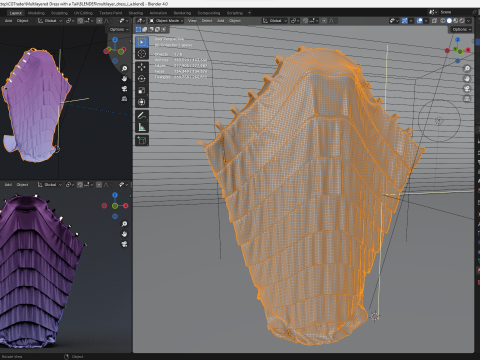This screenshot has width=480, height=360.
Task: Toggle camera view in main viewport
Action: pyautogui.click(x=467, y=89)
